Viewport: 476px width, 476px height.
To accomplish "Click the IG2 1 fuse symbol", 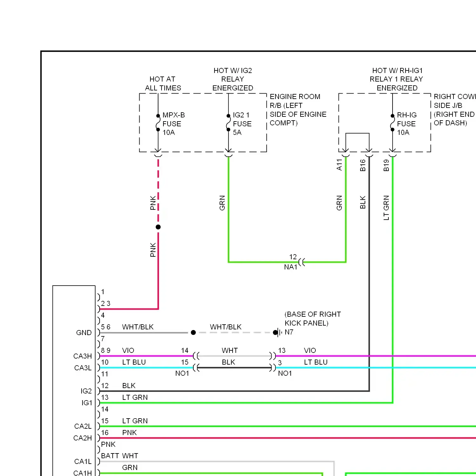I will [228, 123].
